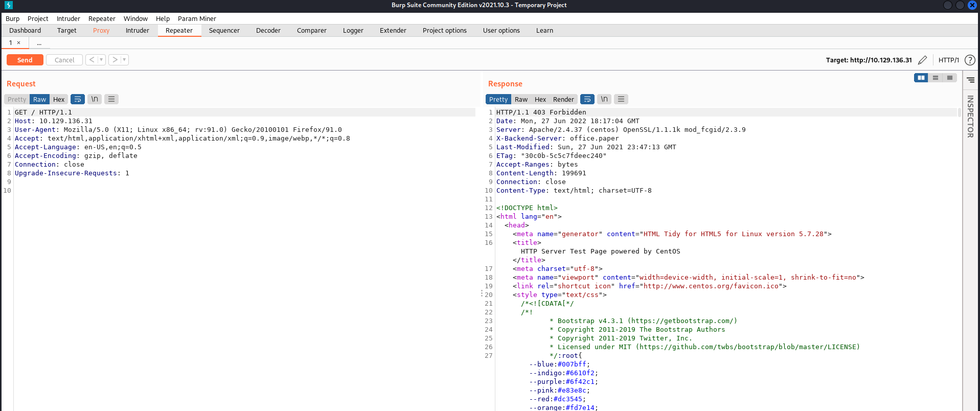Switch Request view to Hex

pos(59,99)
